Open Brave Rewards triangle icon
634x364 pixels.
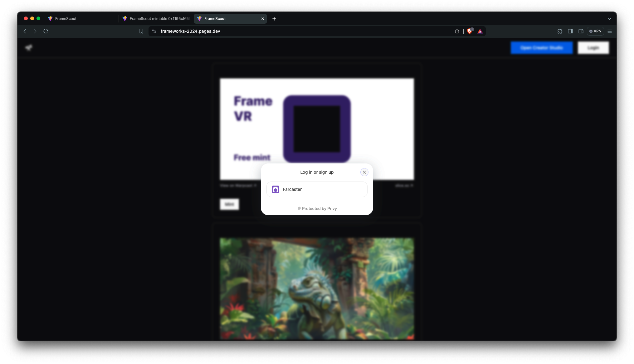480,31
